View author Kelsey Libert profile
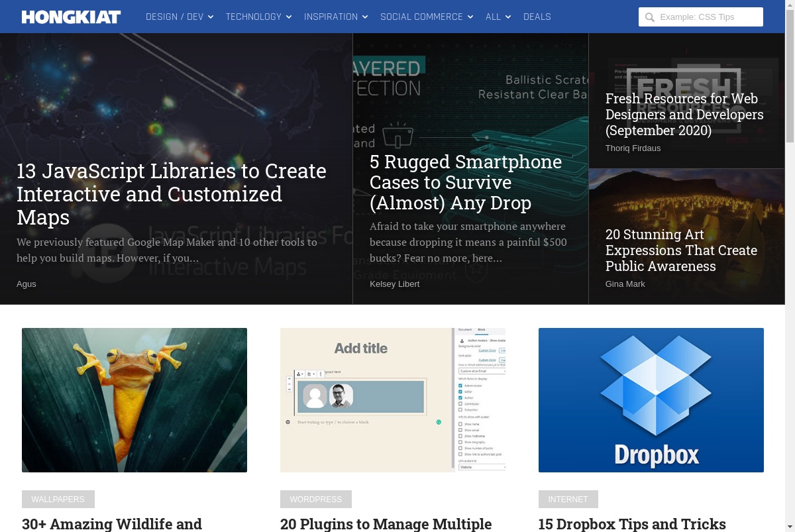 (395, 284)
